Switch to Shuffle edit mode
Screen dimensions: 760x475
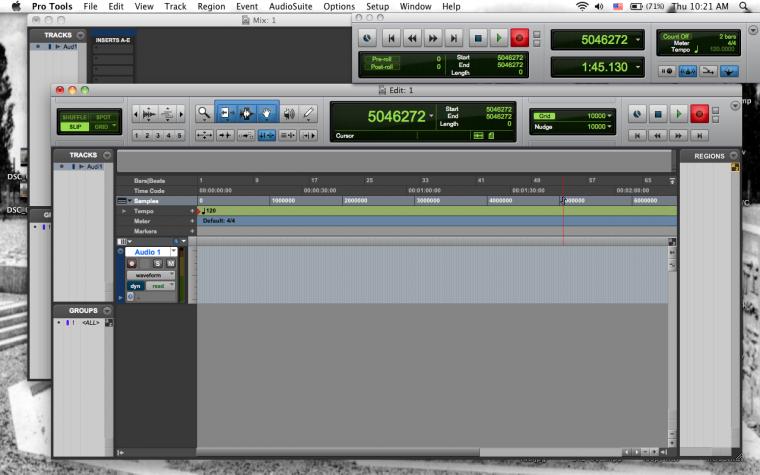(74, 117)
